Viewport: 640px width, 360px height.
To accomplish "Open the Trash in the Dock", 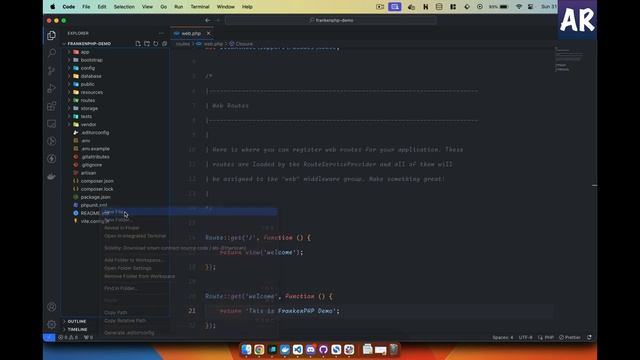I will pos(393,349).
